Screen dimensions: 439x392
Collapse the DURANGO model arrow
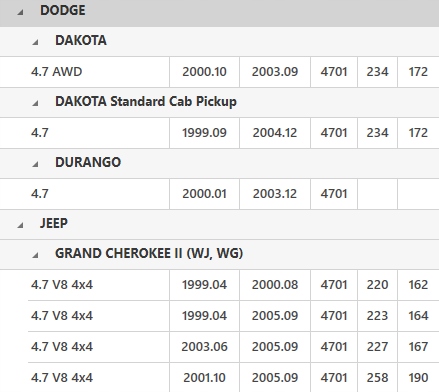35,164
